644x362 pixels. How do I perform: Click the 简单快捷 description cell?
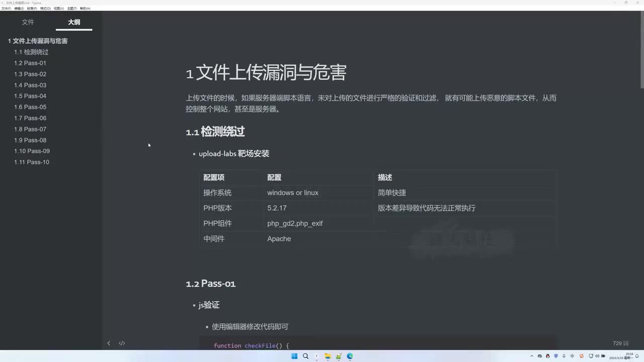392,193
